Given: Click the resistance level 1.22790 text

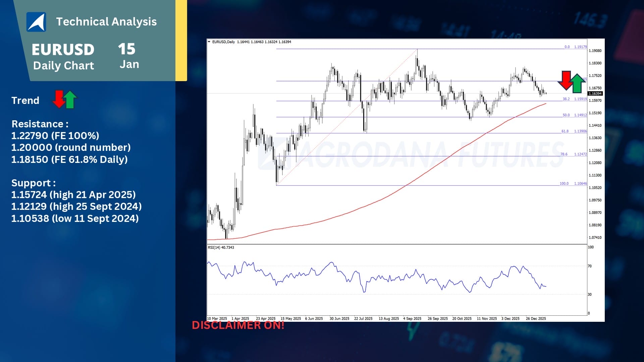Looking at the screenshot, I should (x=55, y=135).
